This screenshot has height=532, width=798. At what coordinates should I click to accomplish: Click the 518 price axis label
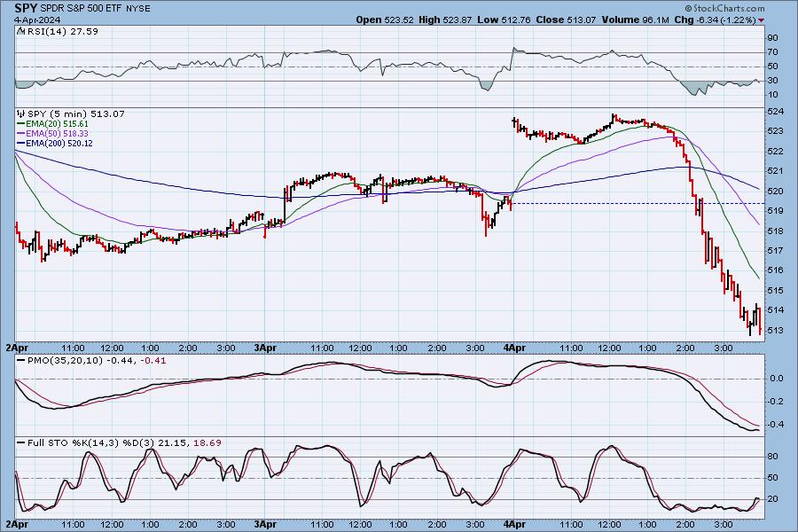(775, 231)
